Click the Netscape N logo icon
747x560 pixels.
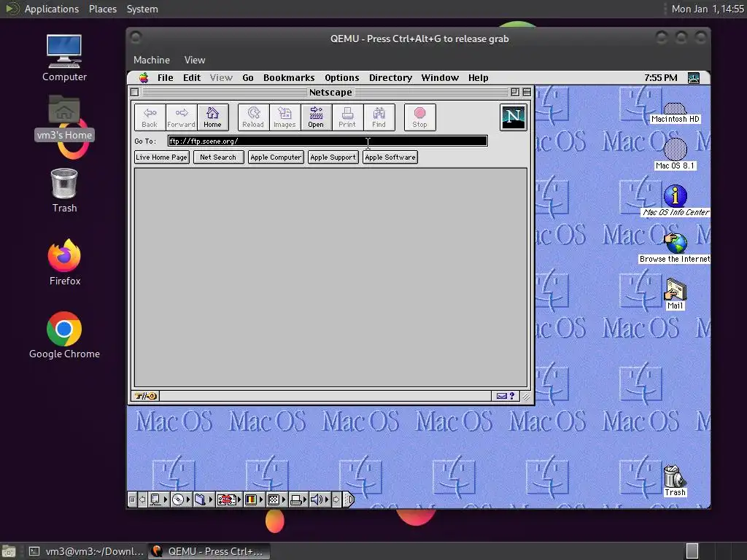(x=513, y=117)
